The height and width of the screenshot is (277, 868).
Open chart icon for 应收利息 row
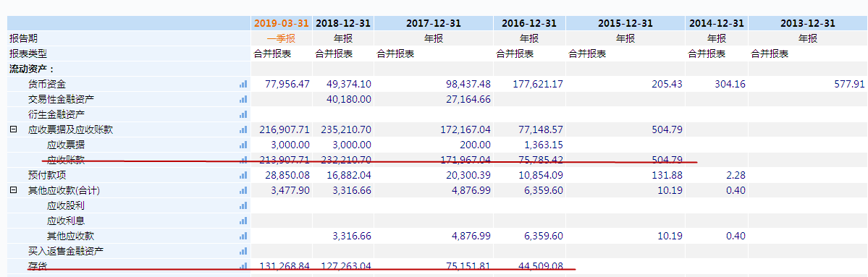coord(243,221)
